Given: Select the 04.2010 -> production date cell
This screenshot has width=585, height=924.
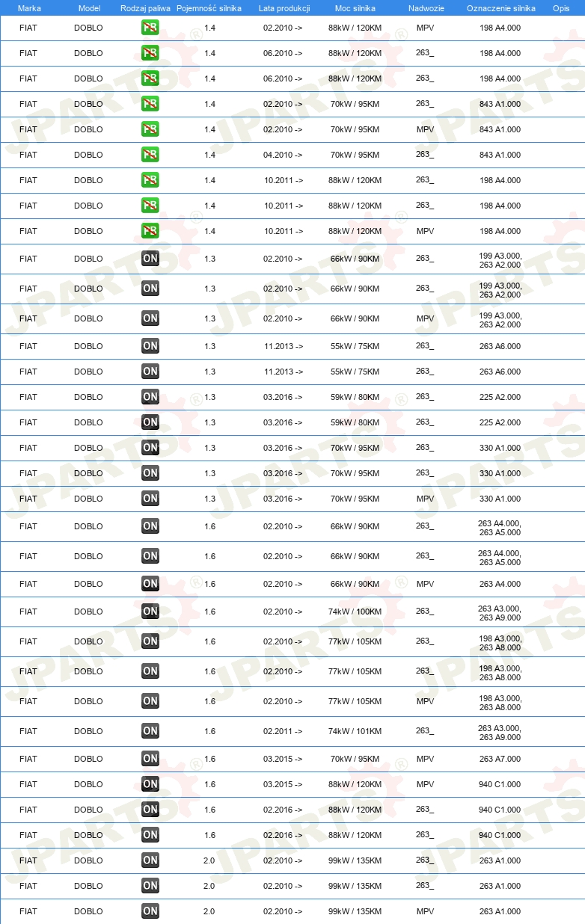Looking at the screenshot, I should [x=283, y=155].
